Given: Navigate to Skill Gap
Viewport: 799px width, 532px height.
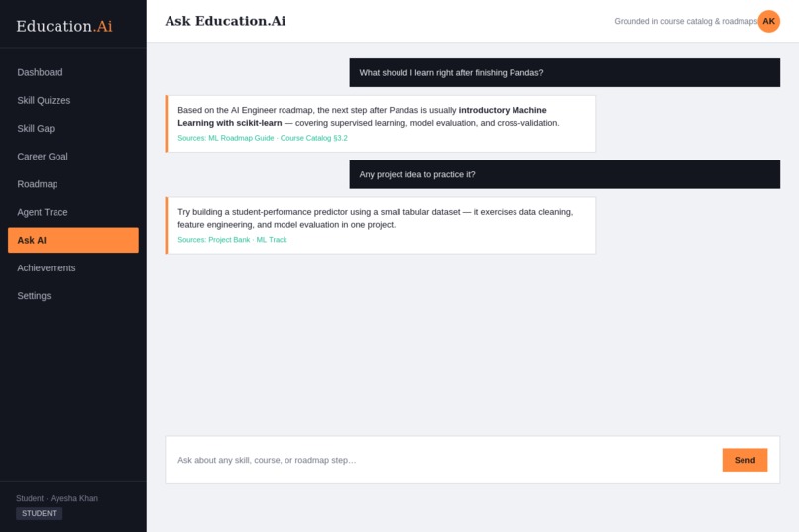Looking at the screenshot, I should coord(73,129).
